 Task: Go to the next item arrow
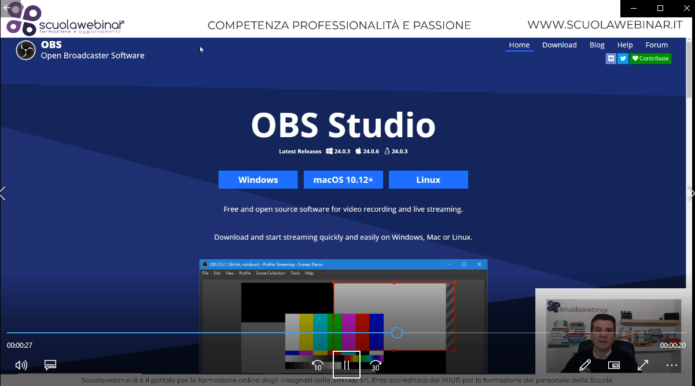691,193
